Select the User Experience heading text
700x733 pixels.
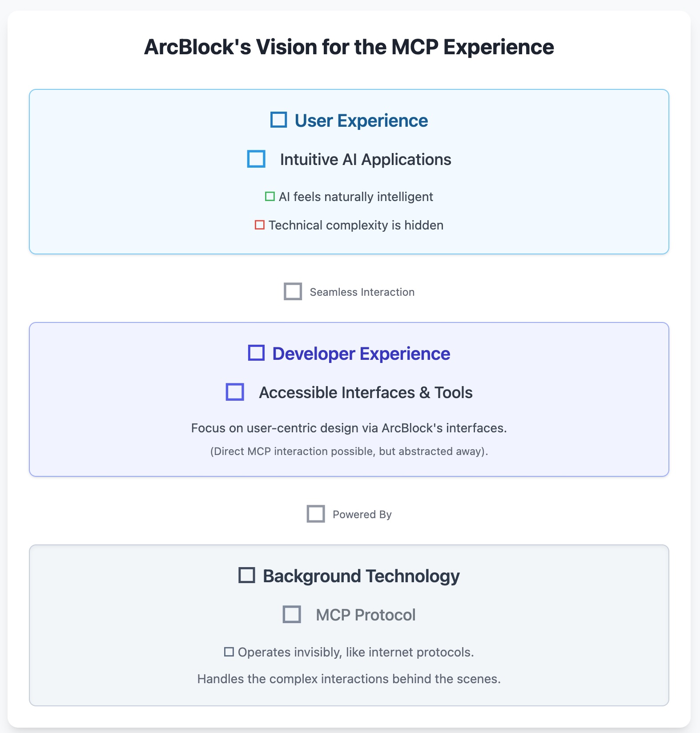pyautogui.click(x=361, y=121)
